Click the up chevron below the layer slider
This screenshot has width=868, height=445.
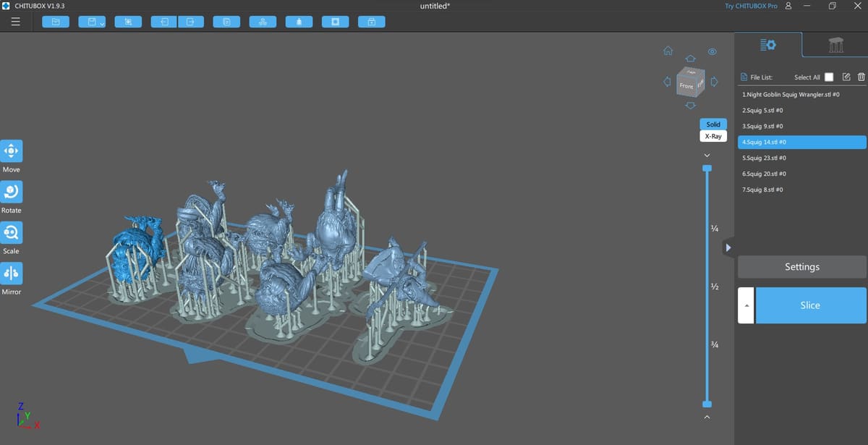(x=707, y=416)
